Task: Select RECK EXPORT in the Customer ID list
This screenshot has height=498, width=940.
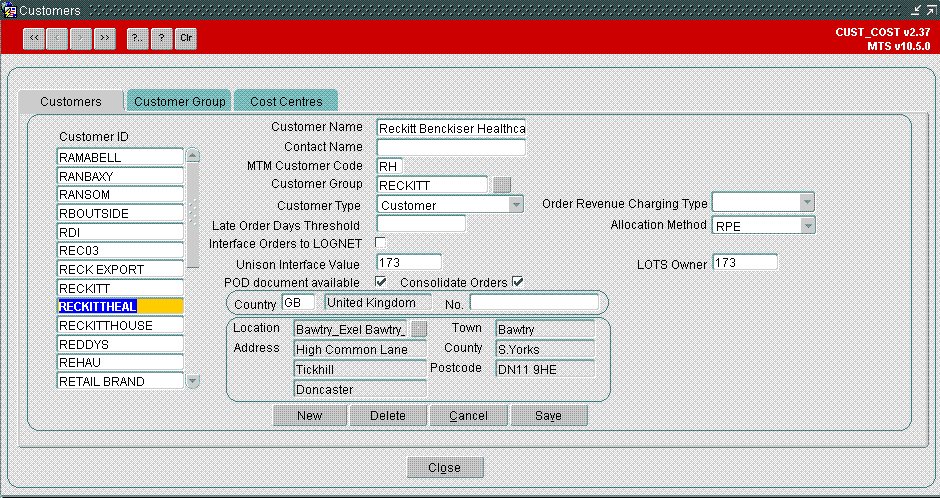Action: [x=120, y=269]
